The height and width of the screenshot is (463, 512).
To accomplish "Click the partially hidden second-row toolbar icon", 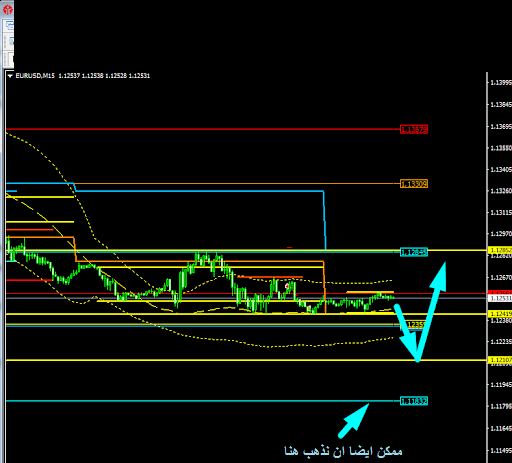I will (12, 41).
